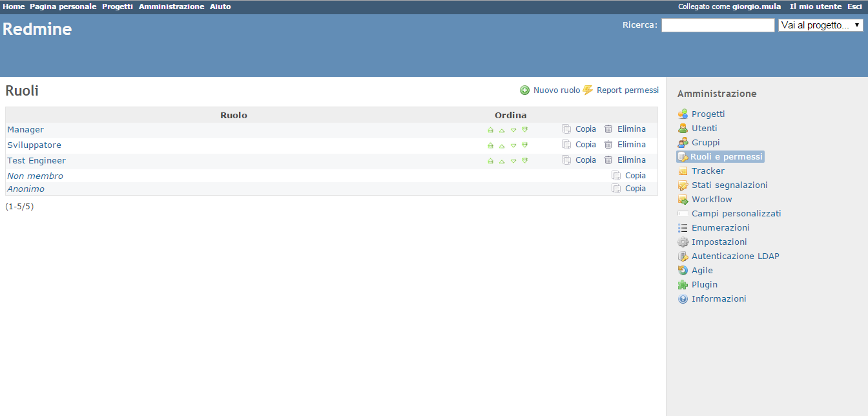
Task: Click the Ricerca search field
Action: point(718,25)
